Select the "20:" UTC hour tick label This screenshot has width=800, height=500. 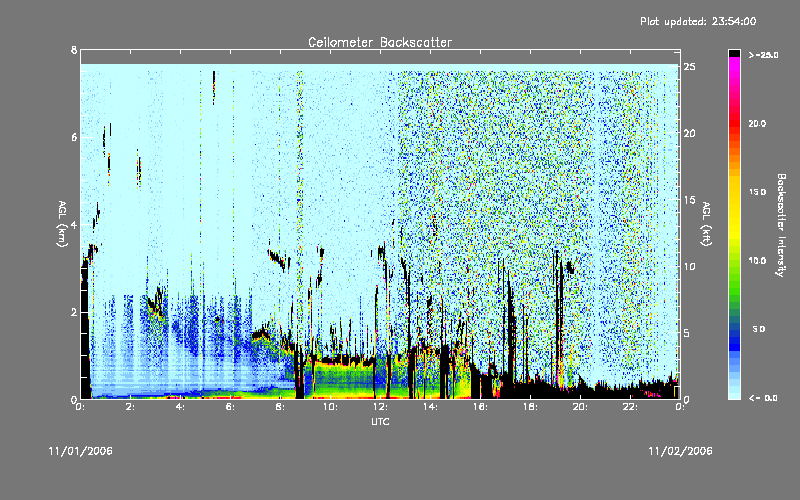tap(580, 407)
